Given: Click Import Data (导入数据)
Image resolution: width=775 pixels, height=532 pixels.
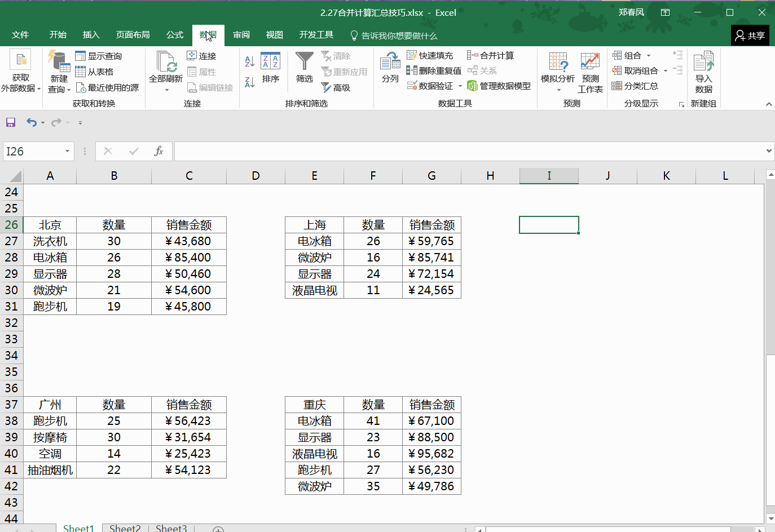Looking at the screenshot, I should click(703, 73).
